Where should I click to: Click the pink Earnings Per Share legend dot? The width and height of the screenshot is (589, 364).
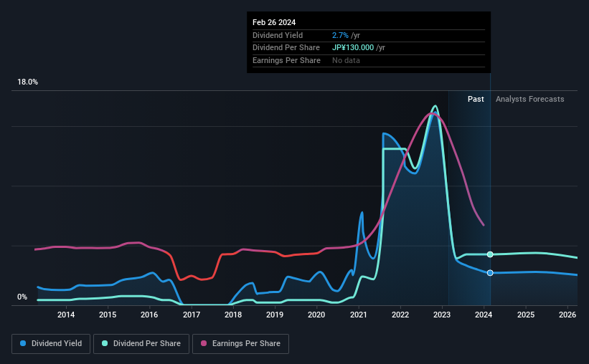(204, 343)
